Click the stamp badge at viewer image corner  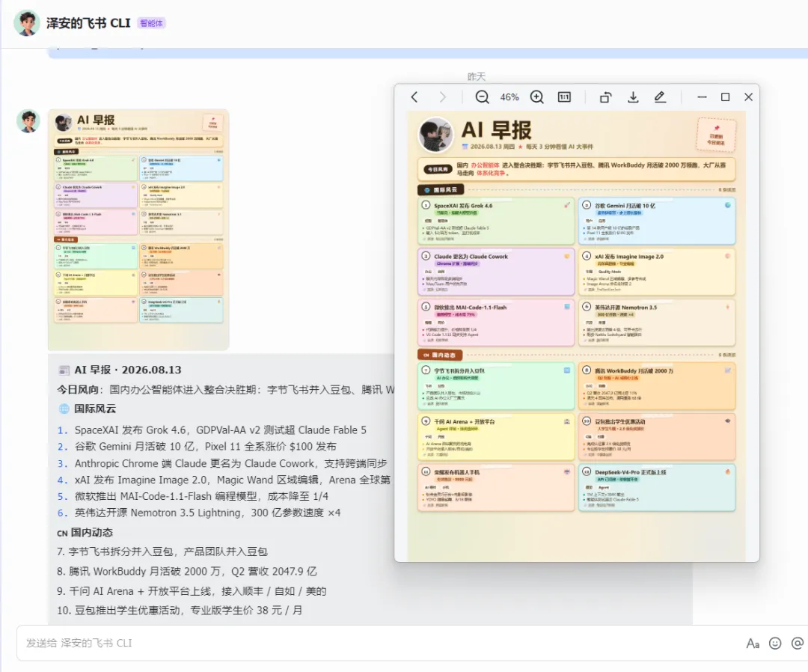pyautogui.click(x=716, y=135)
